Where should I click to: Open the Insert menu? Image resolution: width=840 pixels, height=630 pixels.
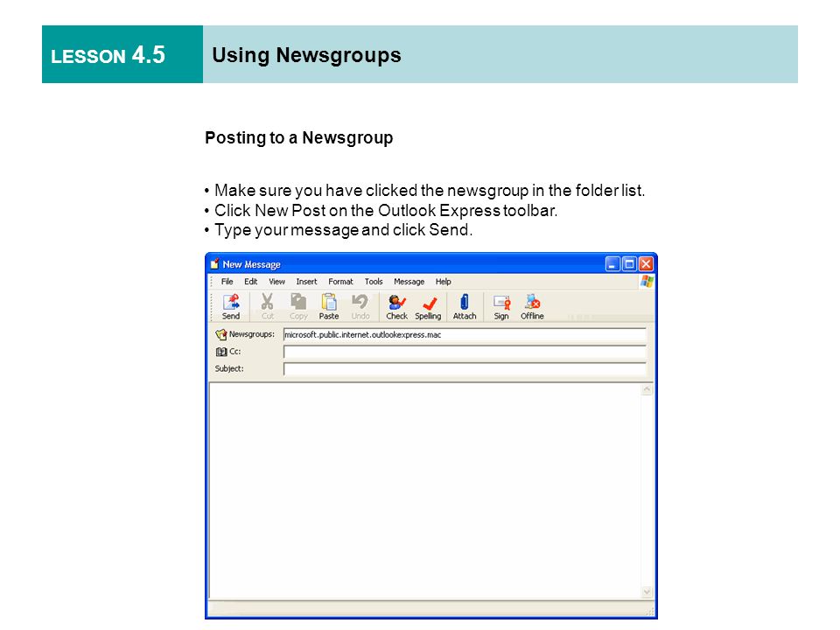click(306, 281)
